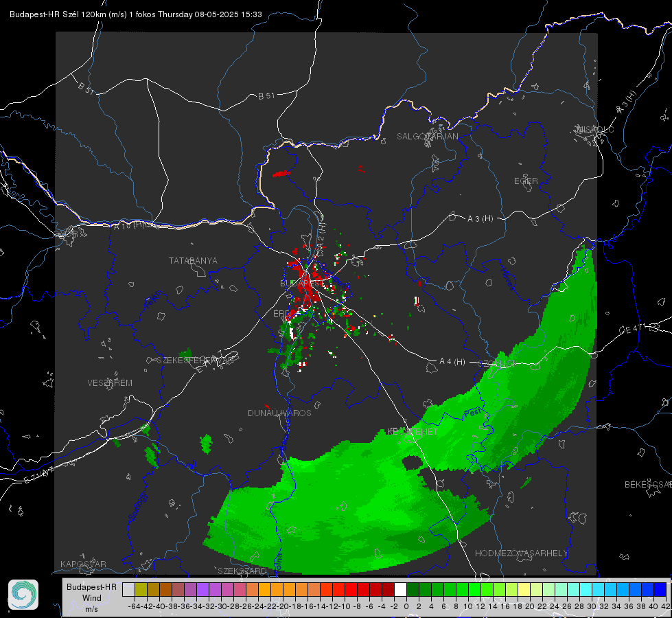Click the '-64' value in legend scale
Screen dimensions: 672x618
click(x=134, y=606)
